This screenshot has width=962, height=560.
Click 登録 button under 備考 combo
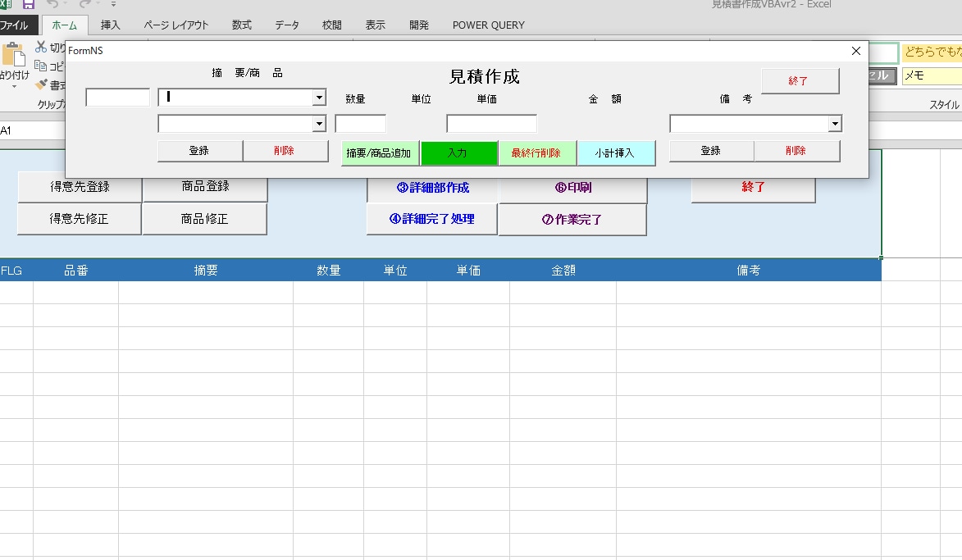pos(712,151)
